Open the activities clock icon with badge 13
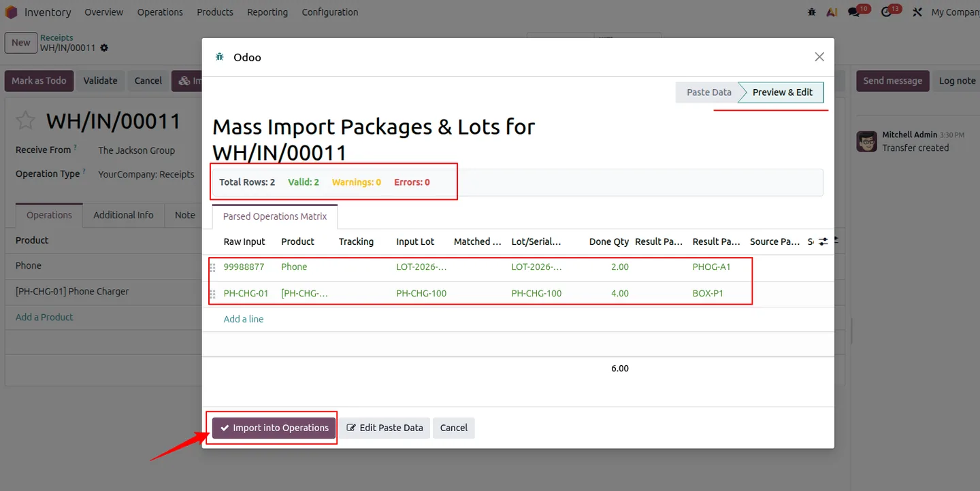Screen dimensions: 980x491 click(886, 12)
